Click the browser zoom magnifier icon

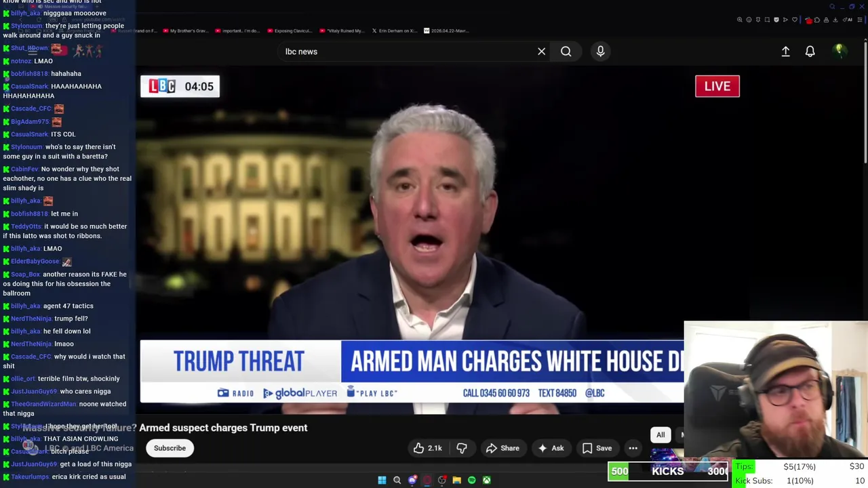[740, 20]
